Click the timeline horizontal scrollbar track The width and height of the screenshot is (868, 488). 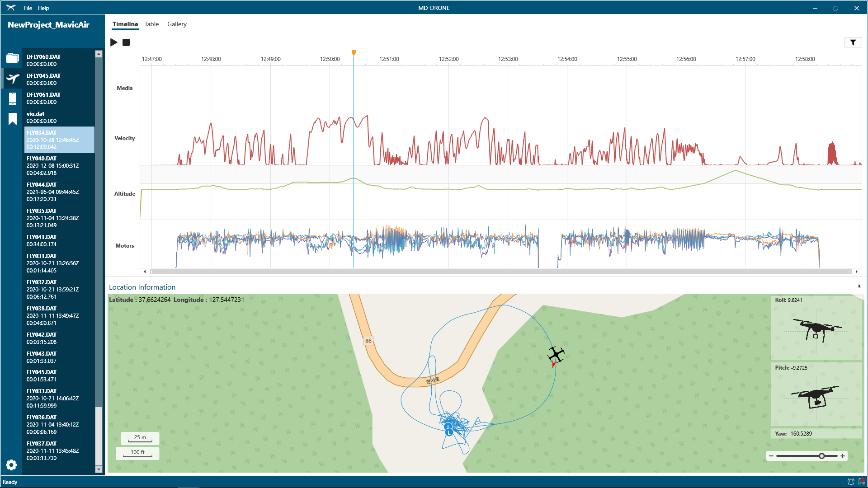tap(500, 272)
